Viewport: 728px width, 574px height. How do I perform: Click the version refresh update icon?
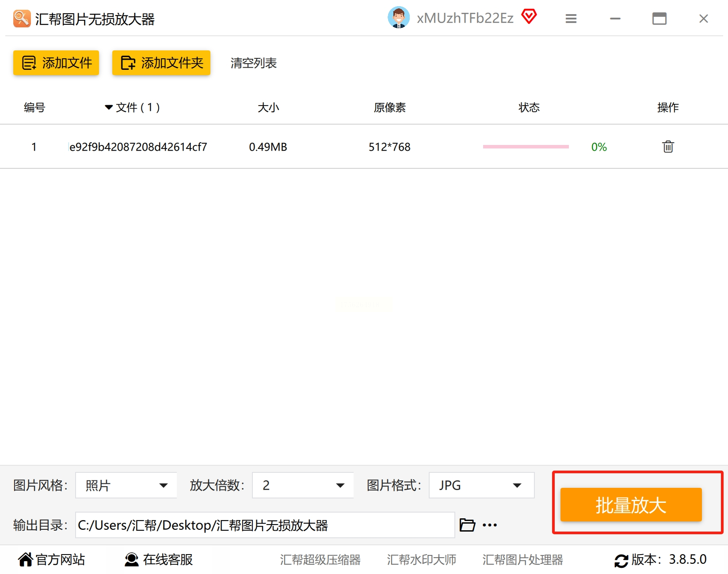(621, 561)
